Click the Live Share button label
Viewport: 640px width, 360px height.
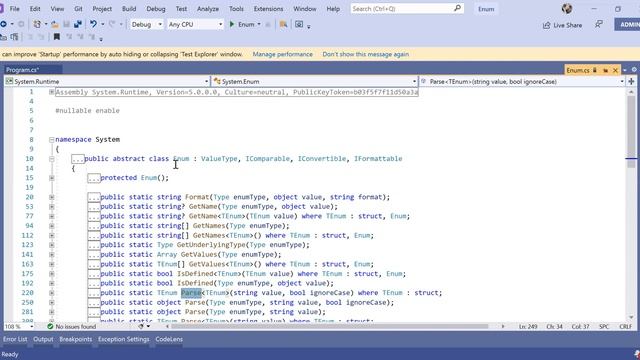tap(568, 25)
